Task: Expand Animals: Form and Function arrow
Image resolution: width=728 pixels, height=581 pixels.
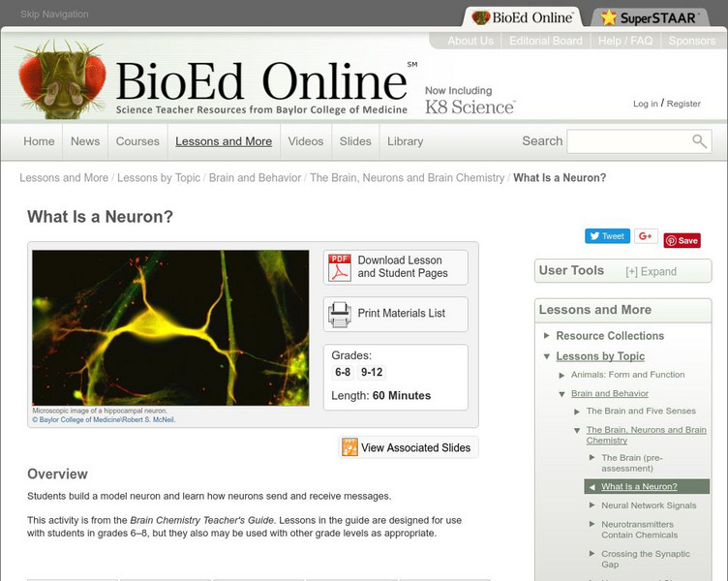Action: (561, 375)
